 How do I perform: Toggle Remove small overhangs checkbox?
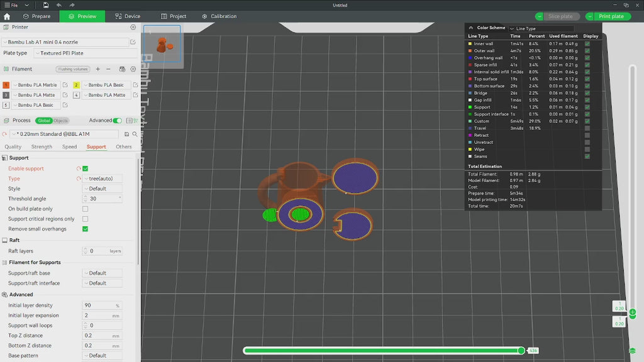[86, 229]
